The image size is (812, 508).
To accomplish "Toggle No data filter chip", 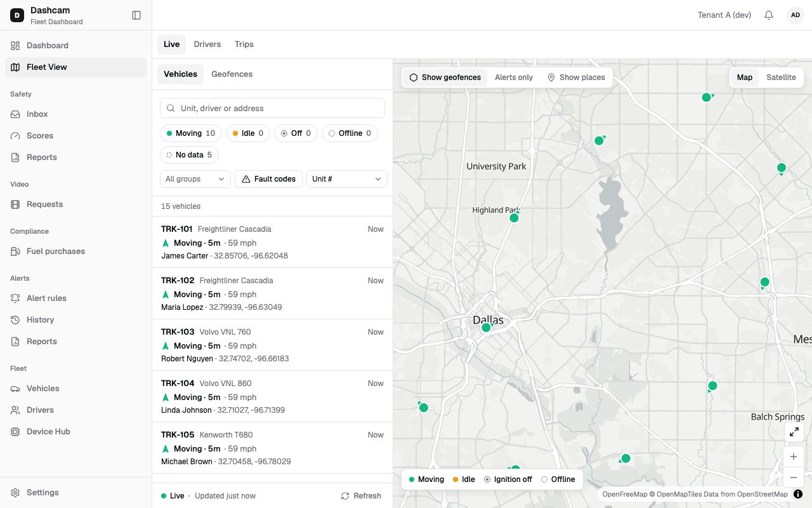I will pos(190,155).
